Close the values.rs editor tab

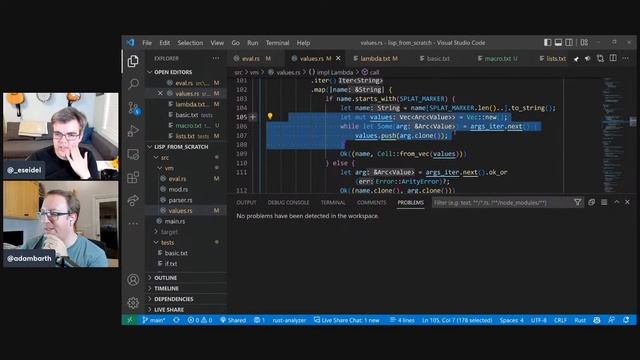338,59
